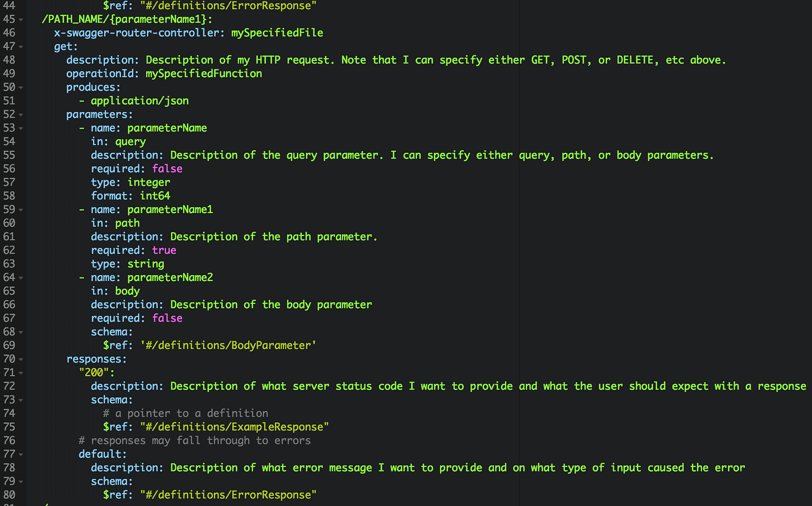Collapse the parameterName query block on line 53
Image resolution: width=812 pixels, height=506 pixels.
point(21,128)
